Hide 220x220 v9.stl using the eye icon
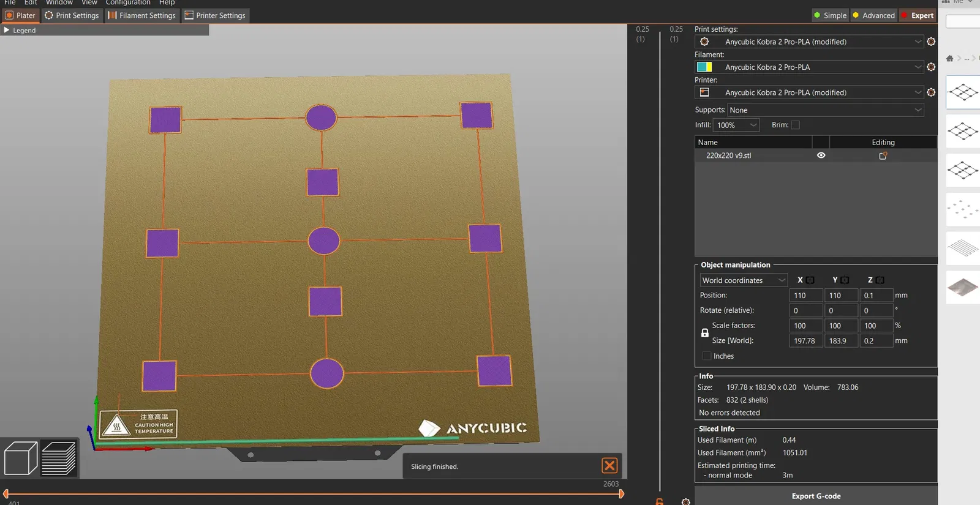980x505 pixels. tap(821, 155)
